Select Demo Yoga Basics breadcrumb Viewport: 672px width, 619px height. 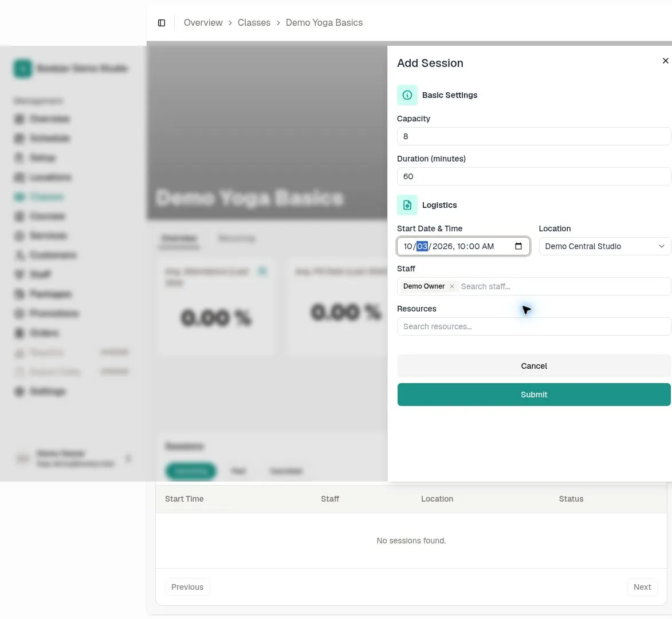point(324,23)
